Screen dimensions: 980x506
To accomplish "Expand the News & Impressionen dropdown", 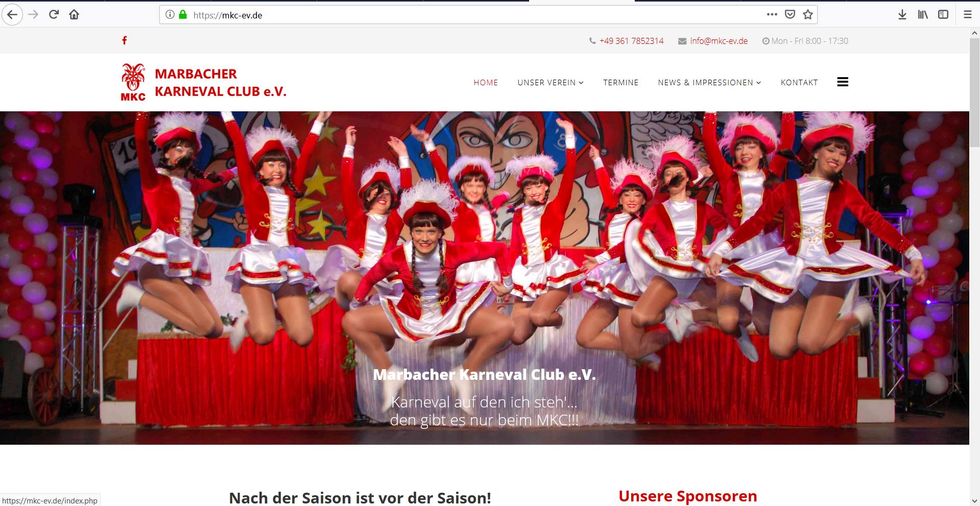I will click(x=709, y=82).
